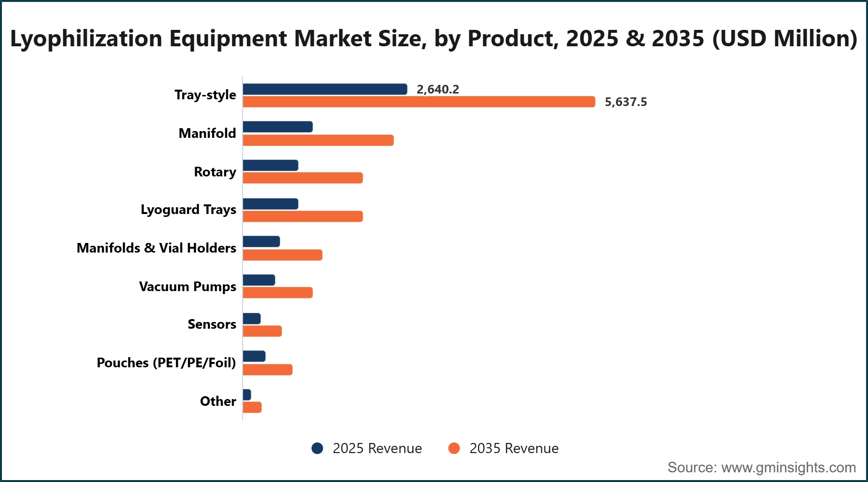Click the chart title text
This screenshot has height=482, width=868.
(x=434, y=39)
